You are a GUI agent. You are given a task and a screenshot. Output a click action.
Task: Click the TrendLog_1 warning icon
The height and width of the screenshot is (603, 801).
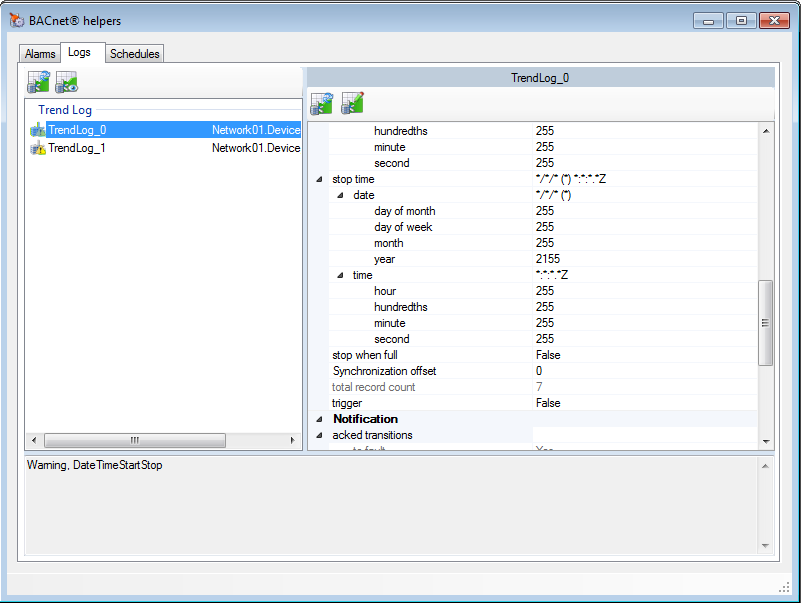click(x=38, y=148)
